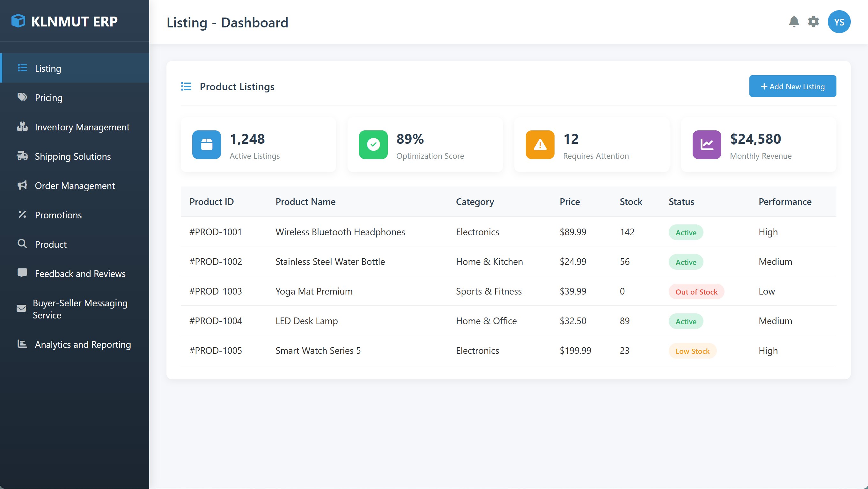868x489 pixels.
Task: Click the Order Management megaphone icon
Action: click(22, 186)
